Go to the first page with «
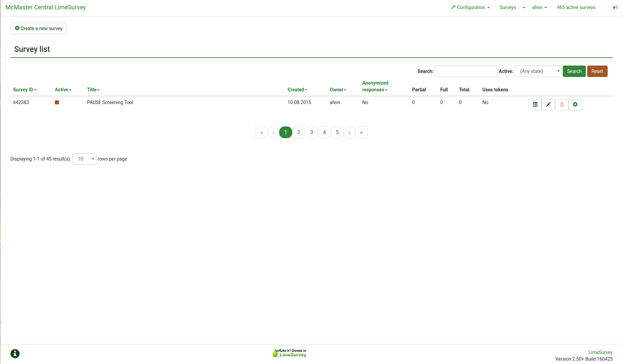622x364 pixels. [x=262, y=132]
